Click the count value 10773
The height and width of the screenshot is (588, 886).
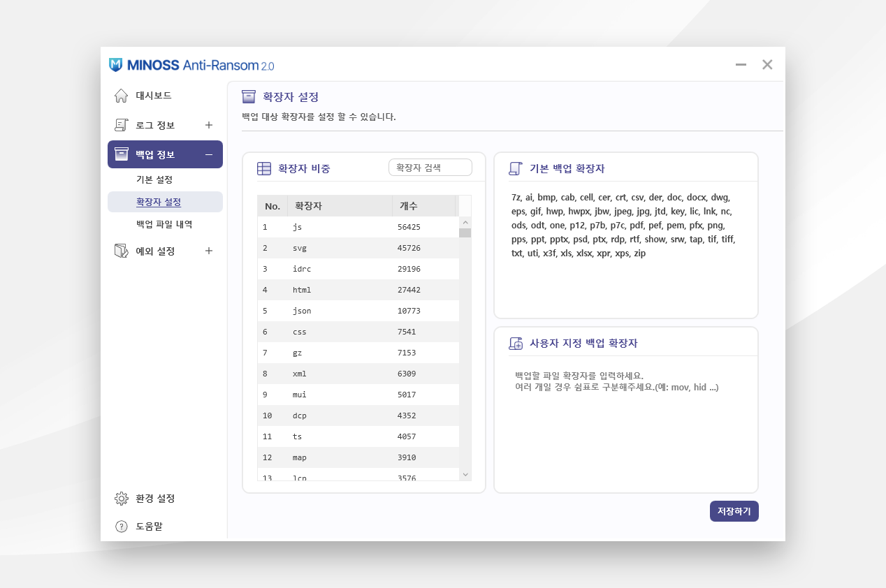click(409, 311)
